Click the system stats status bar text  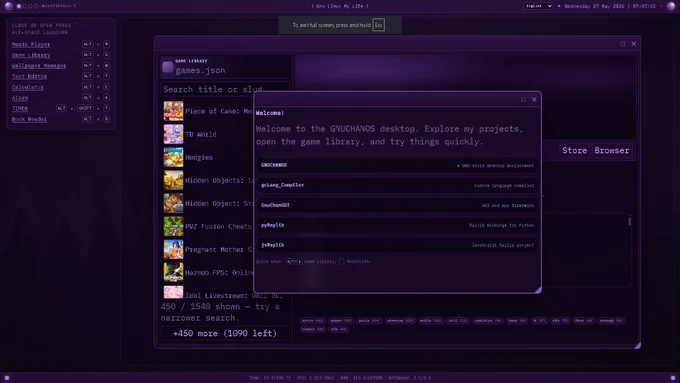pos(340,378)
